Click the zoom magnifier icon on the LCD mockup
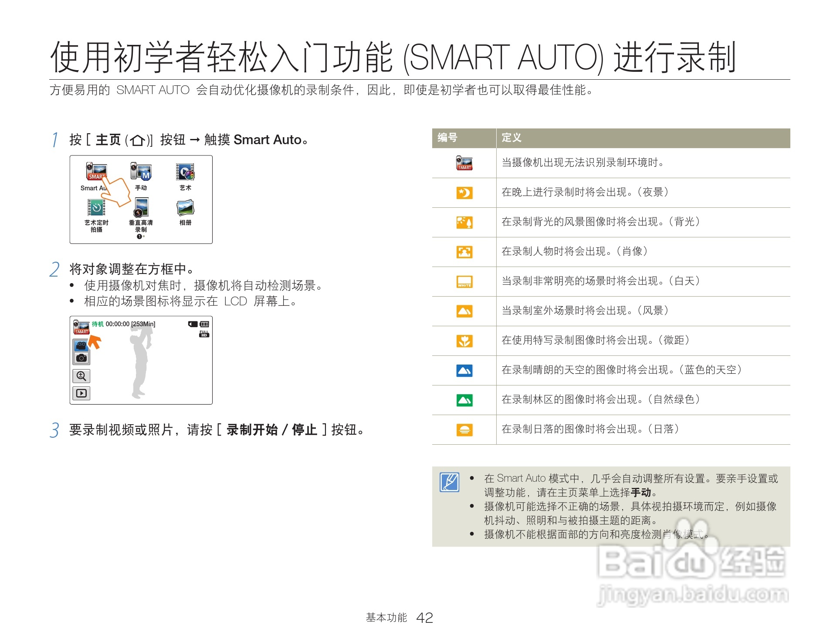 81,376
